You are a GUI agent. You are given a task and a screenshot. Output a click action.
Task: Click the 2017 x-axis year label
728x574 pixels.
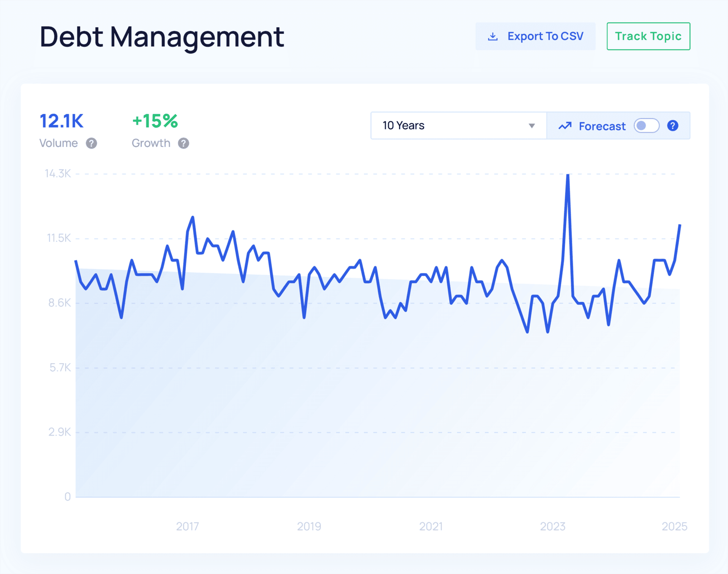coord(187,526)
